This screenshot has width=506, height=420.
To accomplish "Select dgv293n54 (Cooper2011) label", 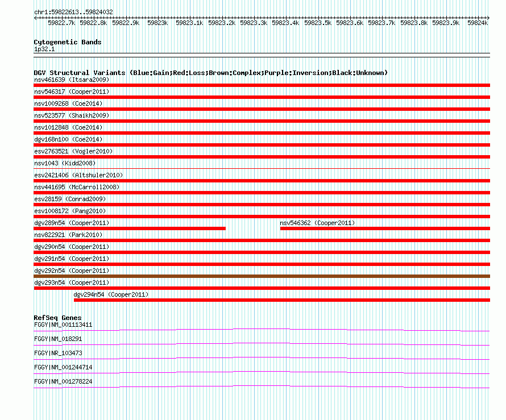I will (72, 282).
